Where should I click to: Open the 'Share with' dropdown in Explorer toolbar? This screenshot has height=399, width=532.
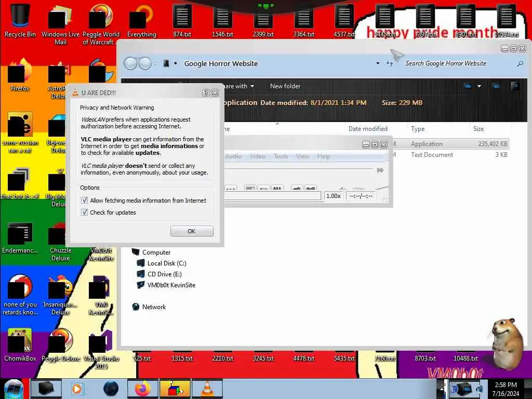(x=239, y=86)
